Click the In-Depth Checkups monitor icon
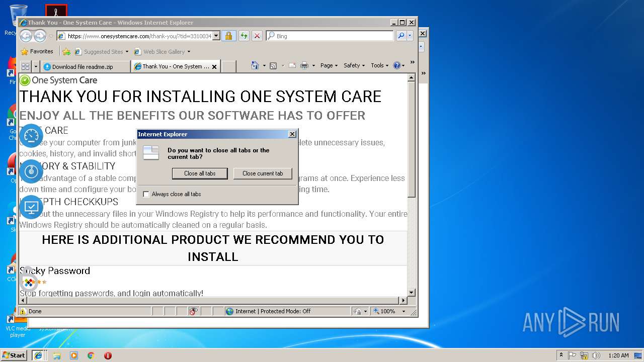 [x=31, y=207]
